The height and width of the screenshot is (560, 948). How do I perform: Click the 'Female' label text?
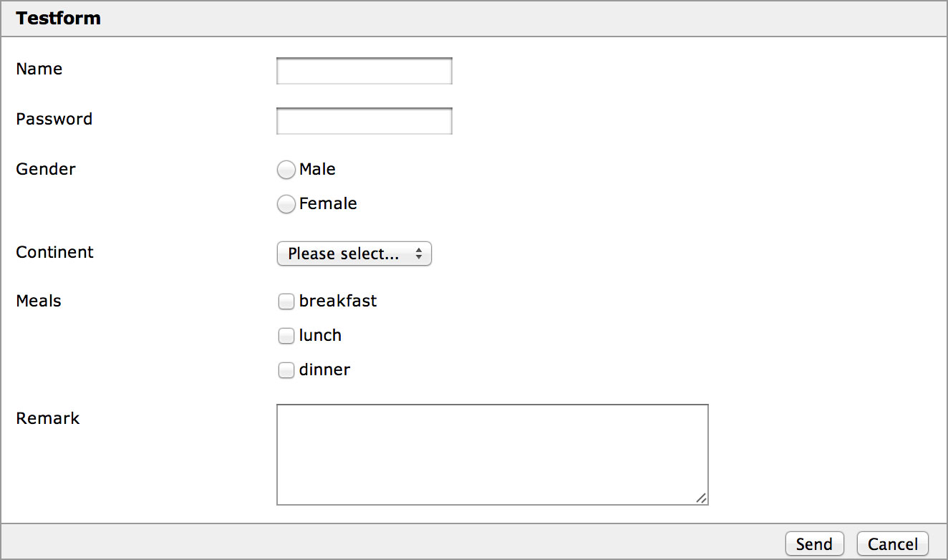[327, 203]
